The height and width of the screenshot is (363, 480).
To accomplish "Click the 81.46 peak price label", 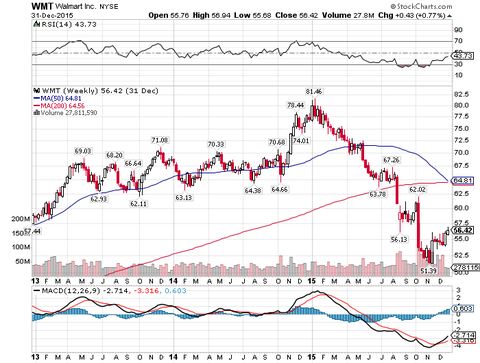I will pyautogui.click(x=314, y=91).
